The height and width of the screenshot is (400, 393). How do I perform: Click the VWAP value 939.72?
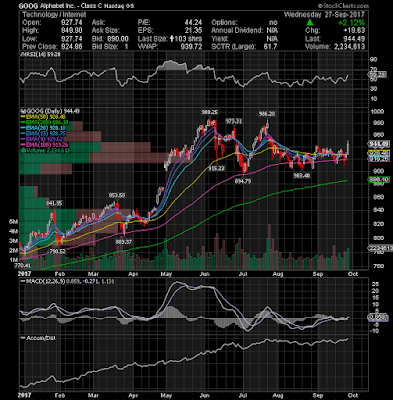[192, 47]
